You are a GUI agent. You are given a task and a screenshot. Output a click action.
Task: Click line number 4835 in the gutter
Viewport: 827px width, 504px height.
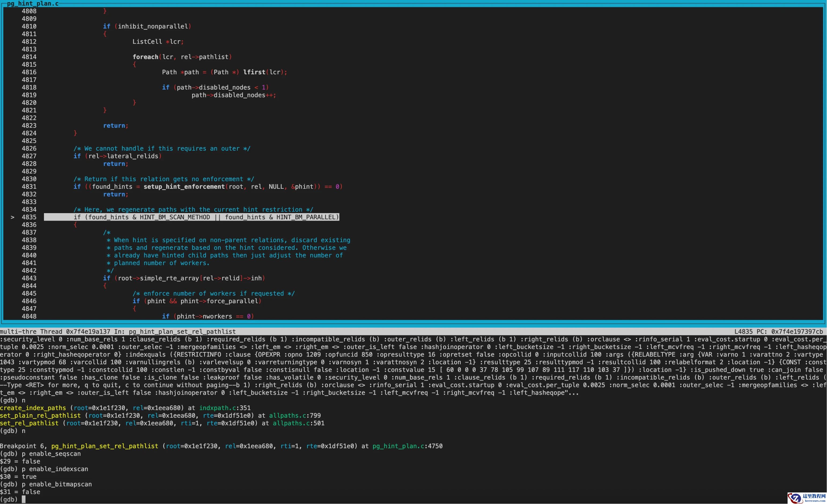click(29, 217)
